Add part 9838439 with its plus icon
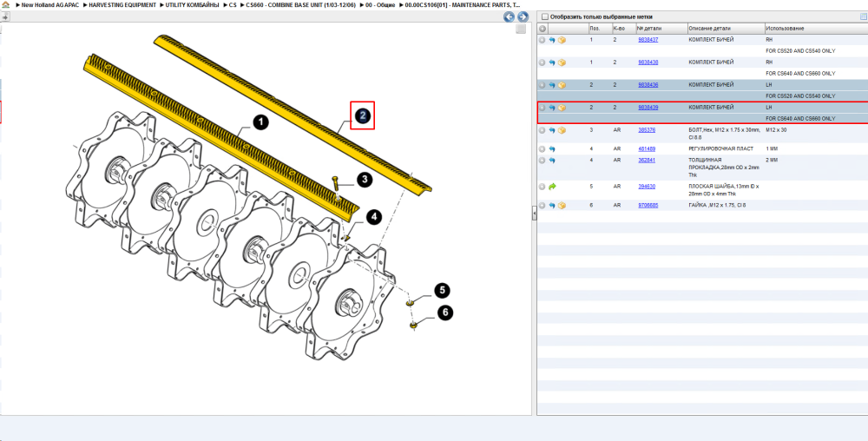This screenshot has height=441, width=868. tap(542, 108)
